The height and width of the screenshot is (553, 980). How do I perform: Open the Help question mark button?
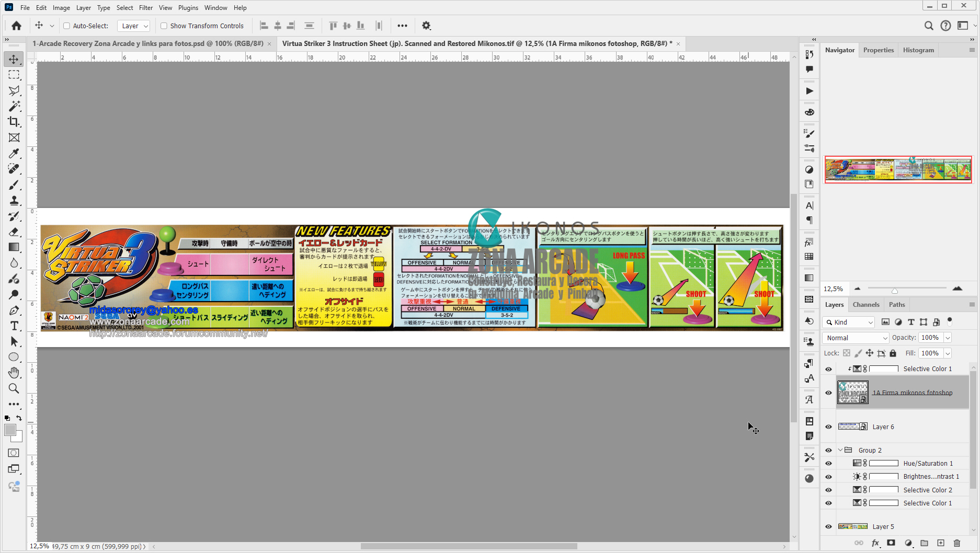(946, 26)
